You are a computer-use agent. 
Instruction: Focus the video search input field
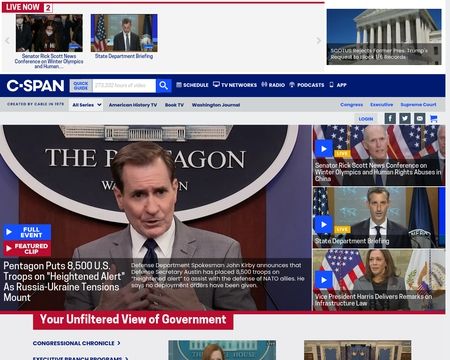[x=124, y=86]
